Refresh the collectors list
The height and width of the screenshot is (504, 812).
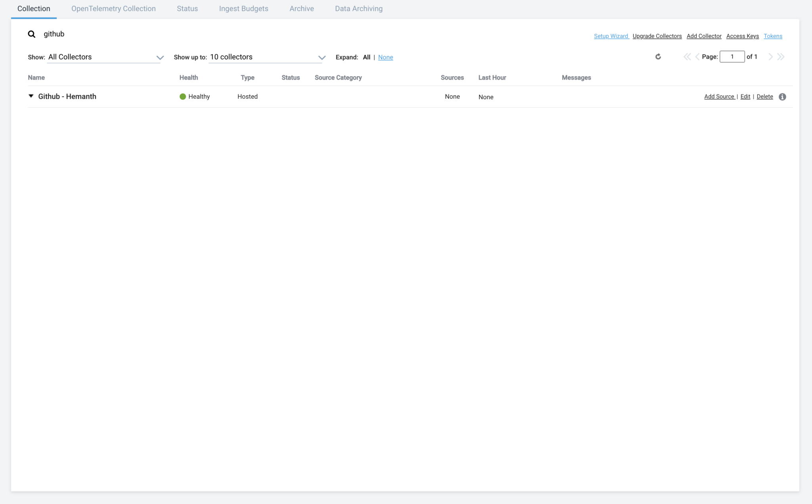(658, 57)
